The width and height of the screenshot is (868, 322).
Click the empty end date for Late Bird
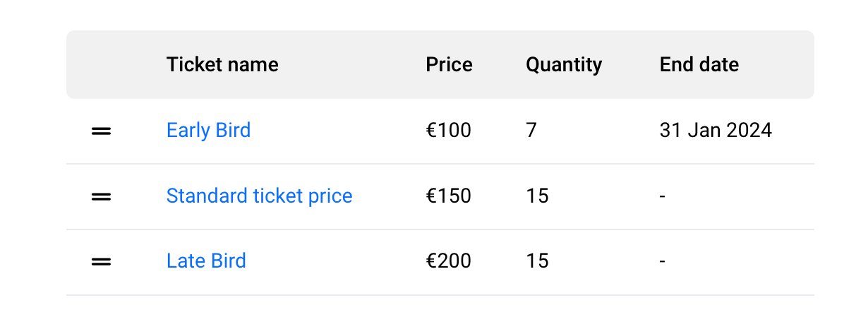coord(663,261)
